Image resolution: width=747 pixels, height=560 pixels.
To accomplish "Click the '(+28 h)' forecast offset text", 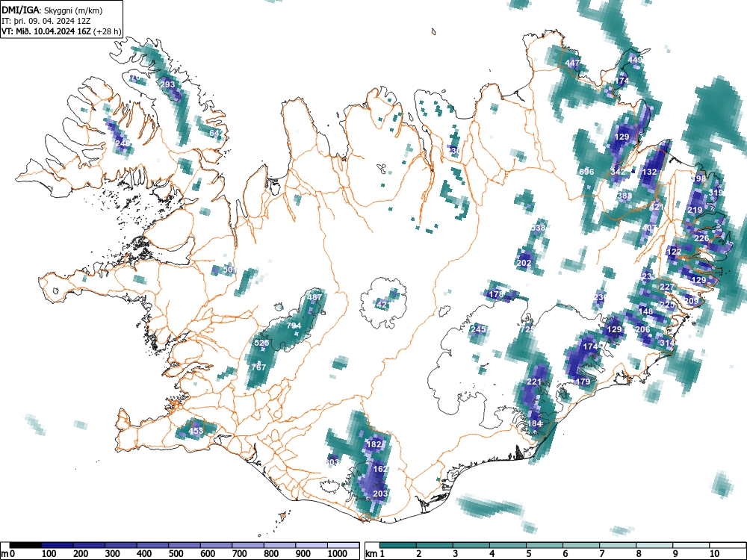I will tap(108, 32).
